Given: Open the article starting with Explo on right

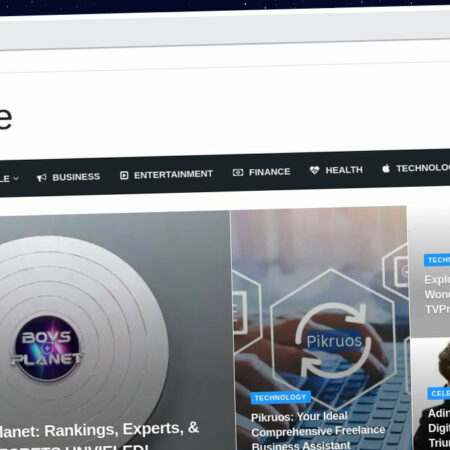Looking at the screenshot, I should point(437,294).
